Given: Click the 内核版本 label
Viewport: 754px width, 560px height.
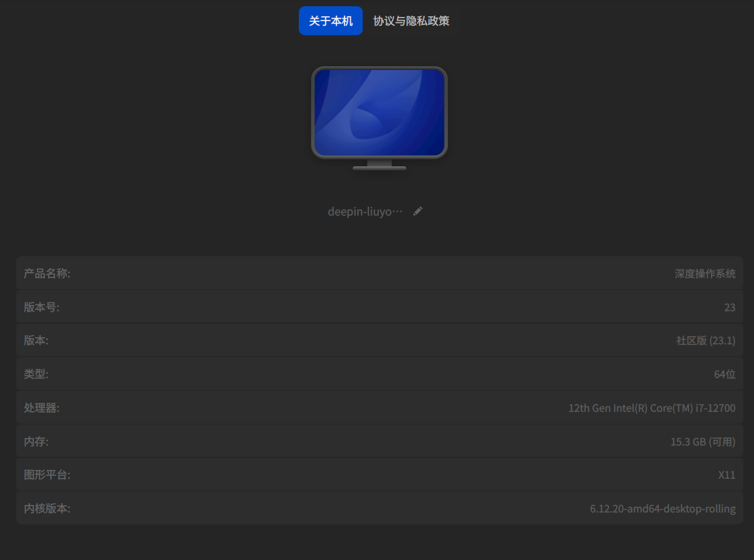Looking at the screenshot, I should point(47,508).
